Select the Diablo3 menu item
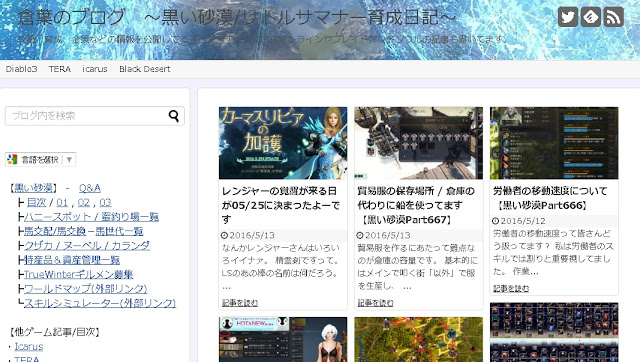Image resolution: width=640 pixels, height=362 pixels. coord(21,69)
